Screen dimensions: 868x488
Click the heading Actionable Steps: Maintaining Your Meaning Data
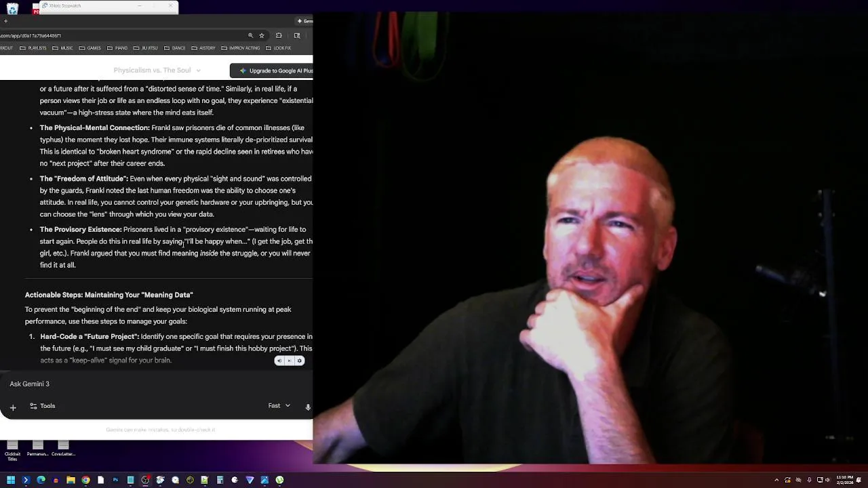[x=109, y=295]
